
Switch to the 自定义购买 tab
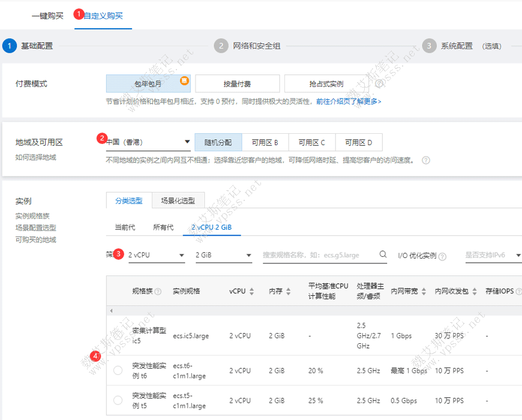point(103,16)
